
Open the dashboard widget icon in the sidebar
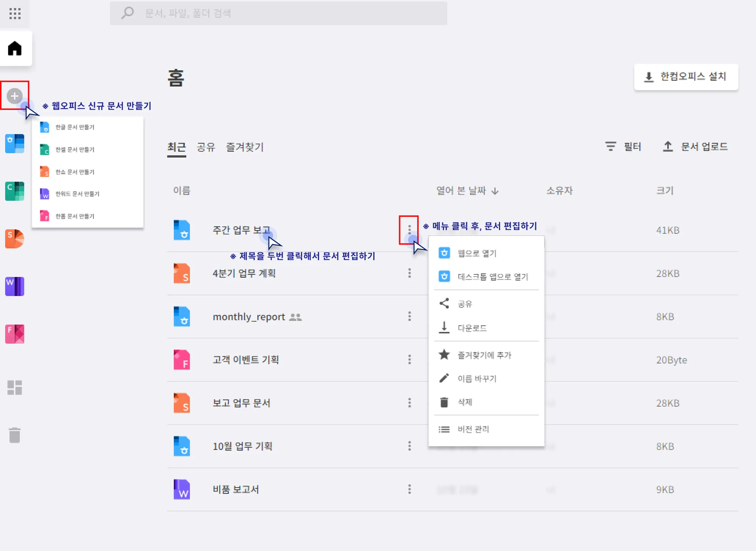click(x=15, y=387)
